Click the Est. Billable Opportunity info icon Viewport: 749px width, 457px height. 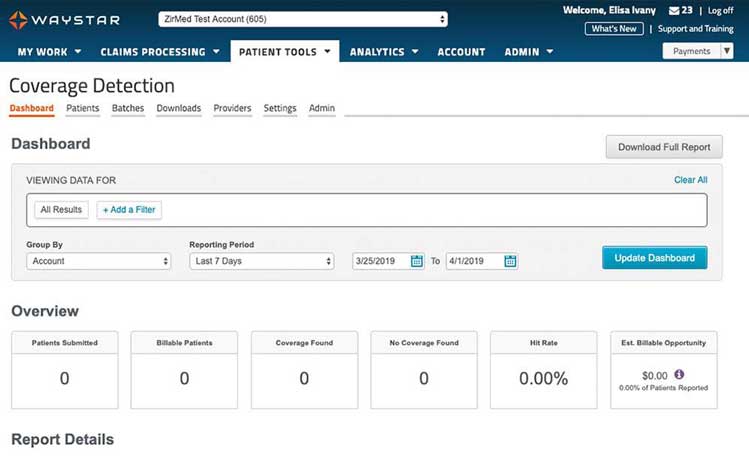(679, 375)
